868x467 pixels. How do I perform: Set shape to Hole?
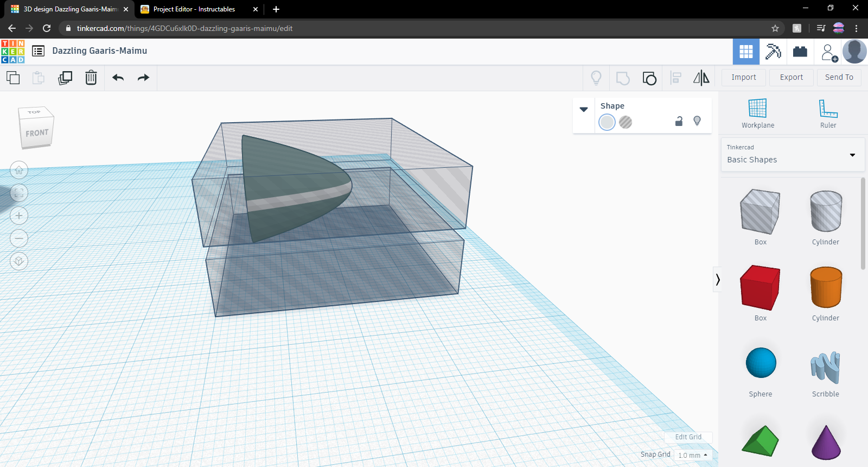click(x=626, y=122)
